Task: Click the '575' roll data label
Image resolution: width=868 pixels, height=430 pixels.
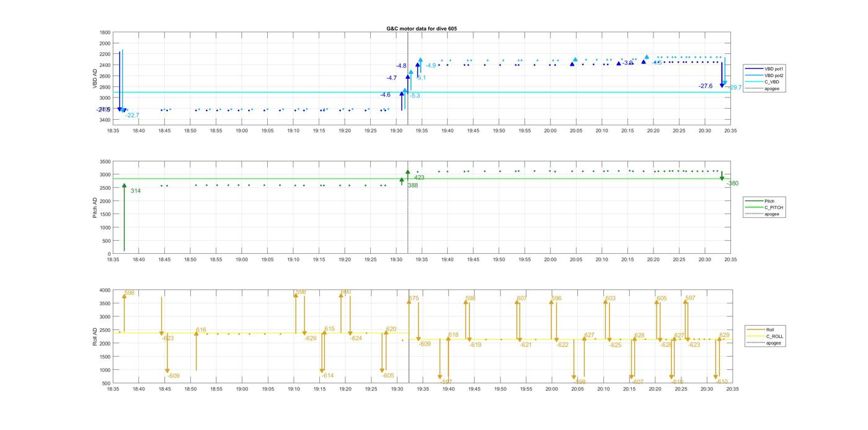Action: pyautogui.click(x=414, y=299)
